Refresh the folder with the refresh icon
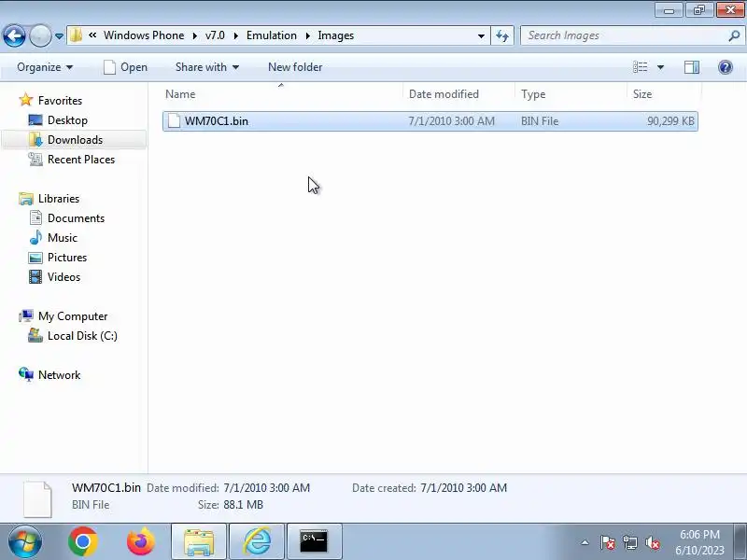 tap(502, 35)
